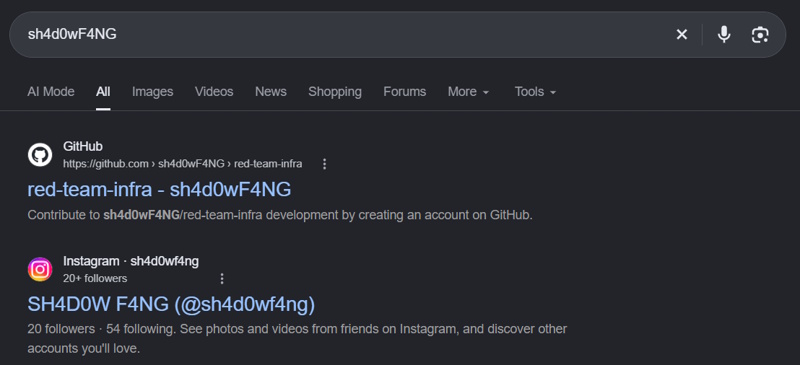Viewport: 800px width, 365px height.
Task: Switch to AI Mode tab
Action: 51,92
